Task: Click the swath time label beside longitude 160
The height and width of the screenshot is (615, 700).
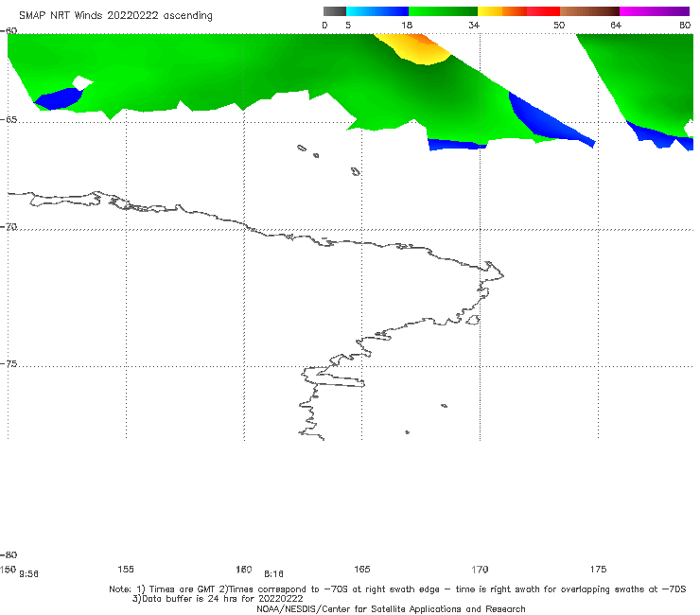Action: click(273, 574)
